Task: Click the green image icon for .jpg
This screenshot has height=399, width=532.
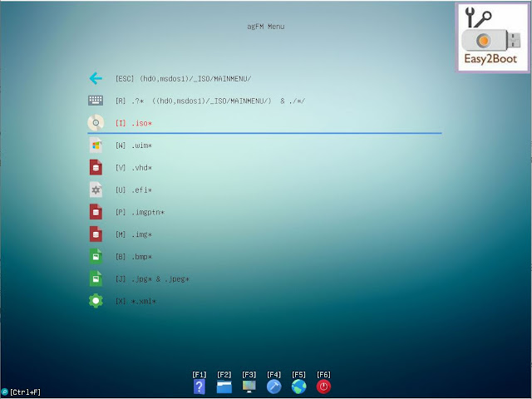Action: (x=96, y=279)
